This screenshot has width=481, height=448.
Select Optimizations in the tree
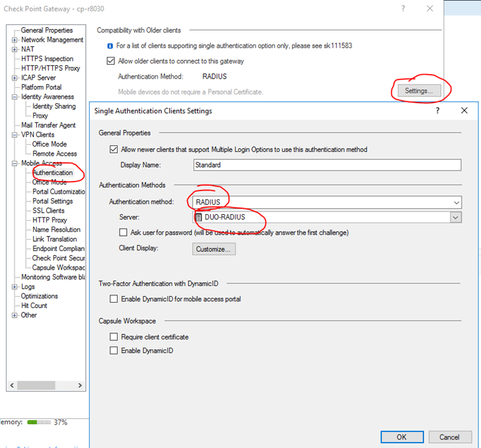[x=39, y=297]
